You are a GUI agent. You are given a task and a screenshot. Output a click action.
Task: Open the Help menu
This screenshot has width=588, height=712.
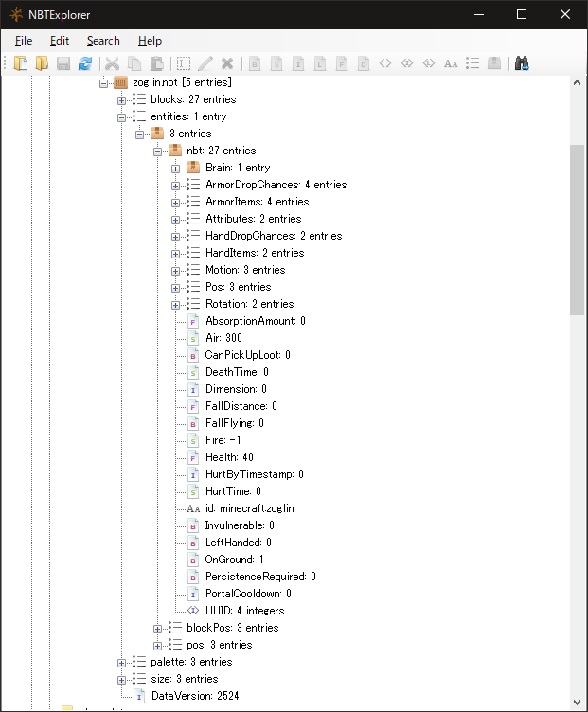pyautogui.click(x=150, y=41)
